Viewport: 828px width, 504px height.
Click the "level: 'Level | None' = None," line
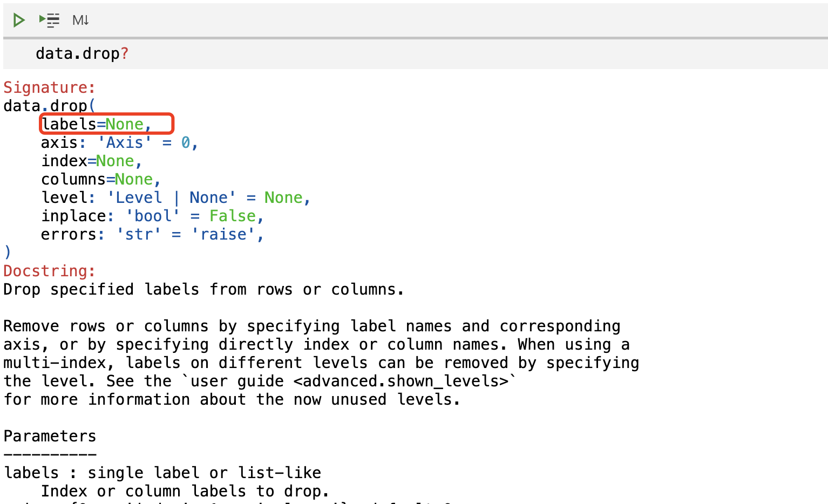(x=176, y=197)
